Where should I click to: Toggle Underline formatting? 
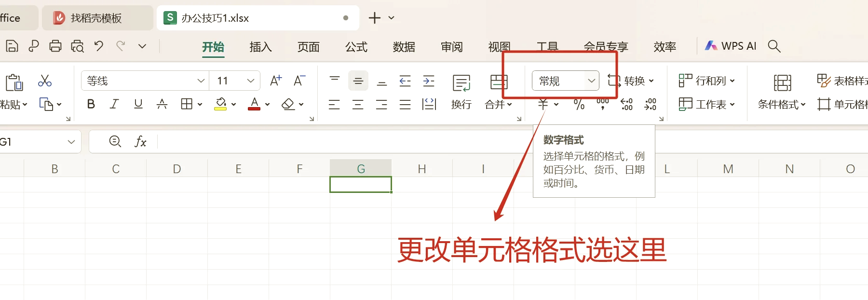pos(138,104)
